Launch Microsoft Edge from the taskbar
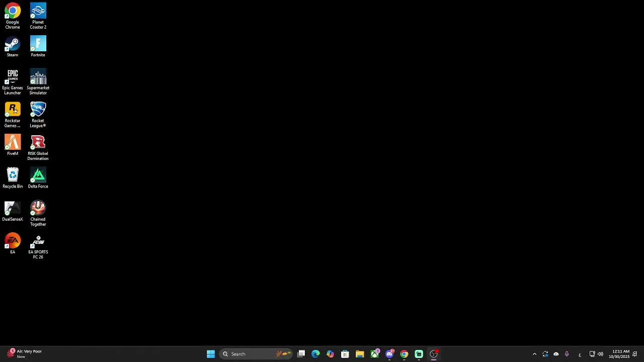The width and height of the screenshot is (644, 362). pyautogui.click(x=315, y=354)
